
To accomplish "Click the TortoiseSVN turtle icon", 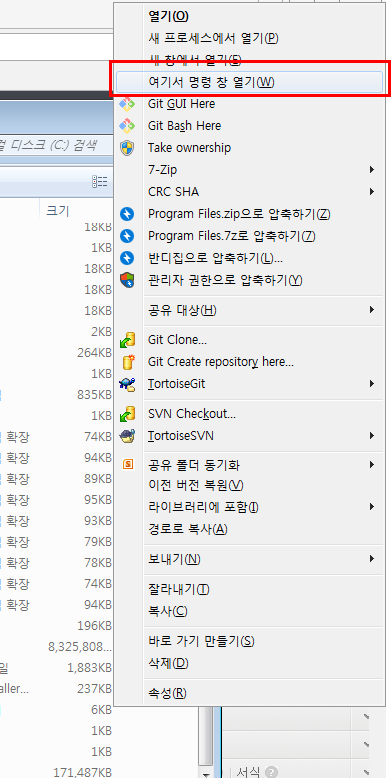I will click(x=128, y=436).
